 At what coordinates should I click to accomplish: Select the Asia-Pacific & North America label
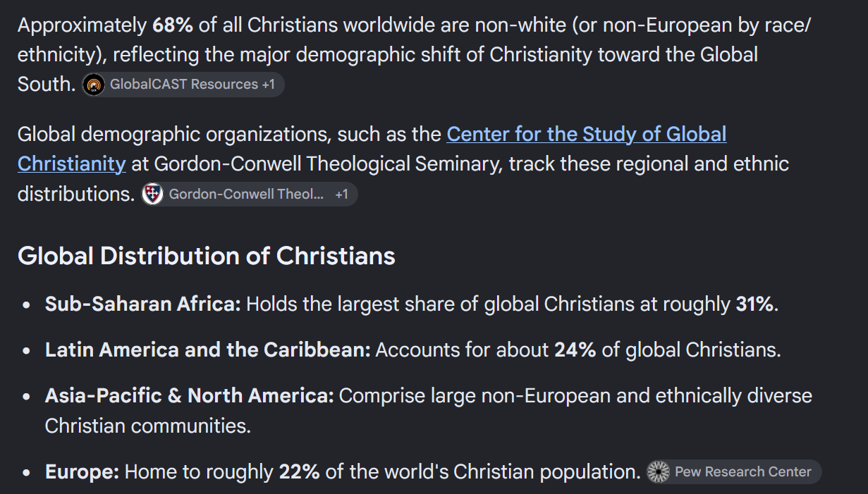[x=190, y=395]
